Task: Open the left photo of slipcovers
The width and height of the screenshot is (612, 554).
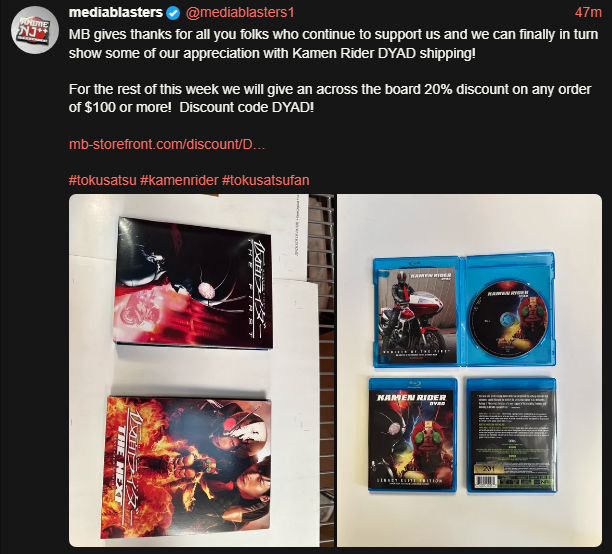Action: pyautogui.click(x=201, y=370)
